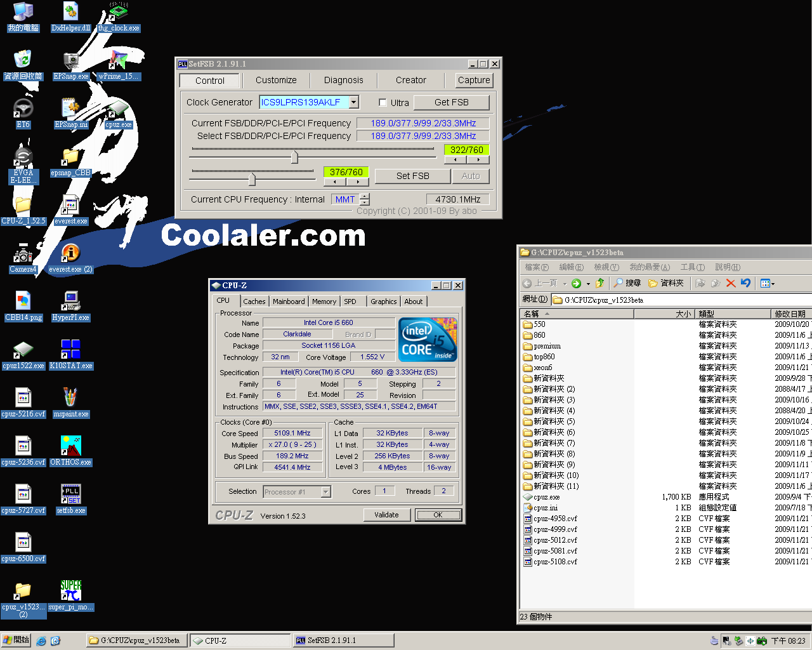This screenshot has width=812, height=650.
Task: Select the super_pi_mod desktop icon
Action: tap(71, 596)
